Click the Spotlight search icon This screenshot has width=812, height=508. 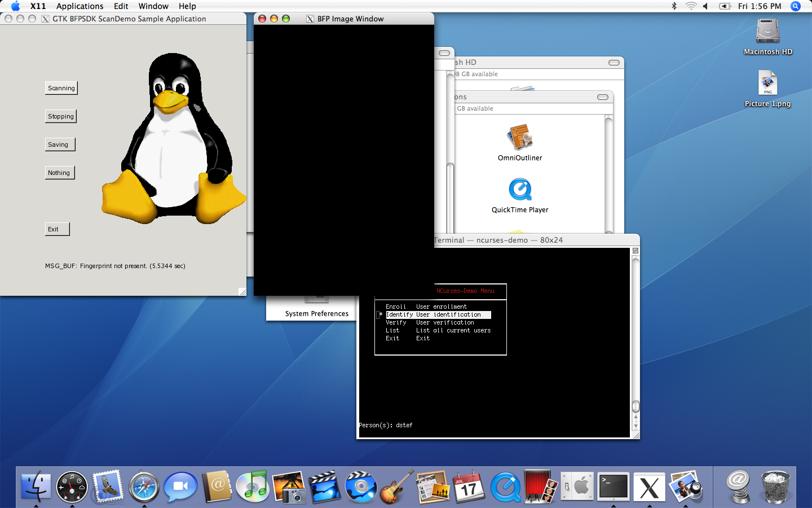796,6
